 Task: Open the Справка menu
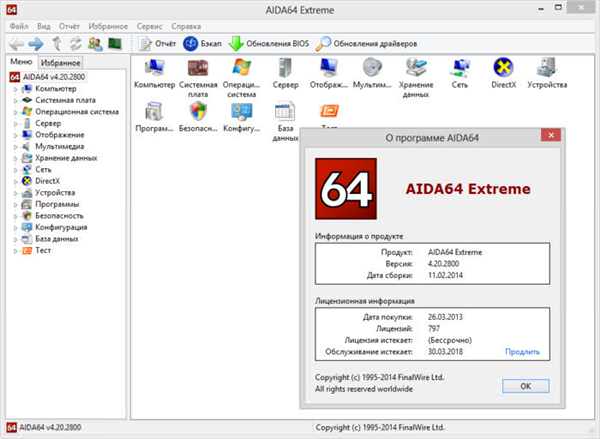(x=186, y=26)
